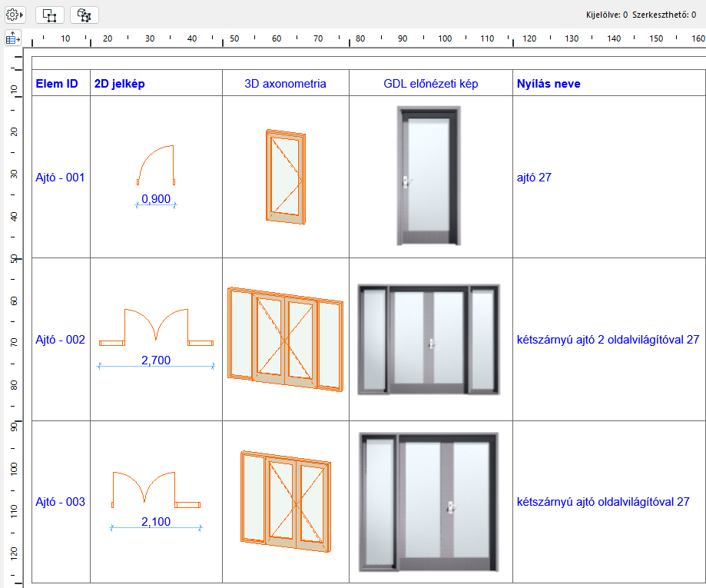Click the select-in-2D toolbar icon
706x588 pixels.
tap(49, 15)
